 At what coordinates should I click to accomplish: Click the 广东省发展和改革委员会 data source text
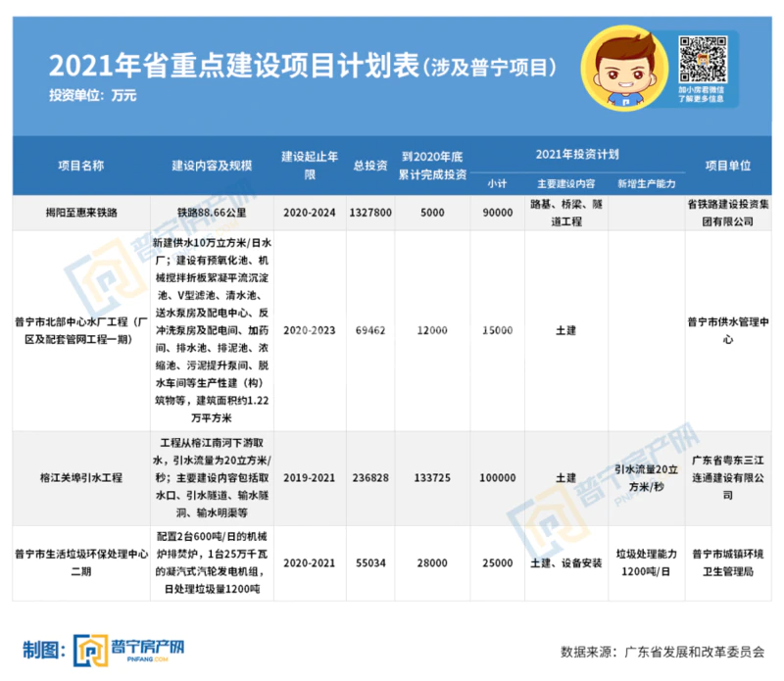[694, 651]
